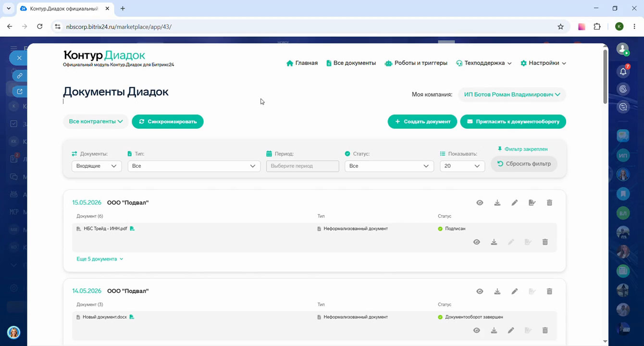Image resolution: width=644 pixels, height=346 pixels.
Task: Open the Документы dropdown set to Входящие
Action: 97,166
